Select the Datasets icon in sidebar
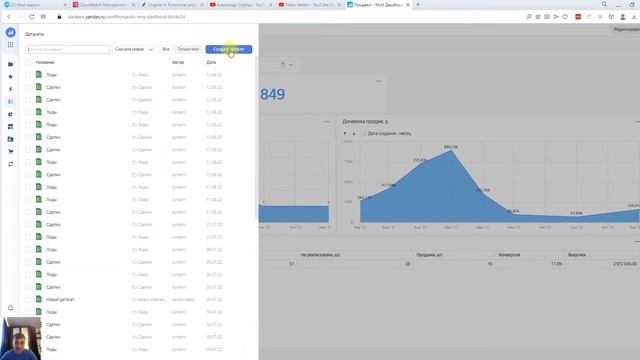 click(x=11, y=101)
